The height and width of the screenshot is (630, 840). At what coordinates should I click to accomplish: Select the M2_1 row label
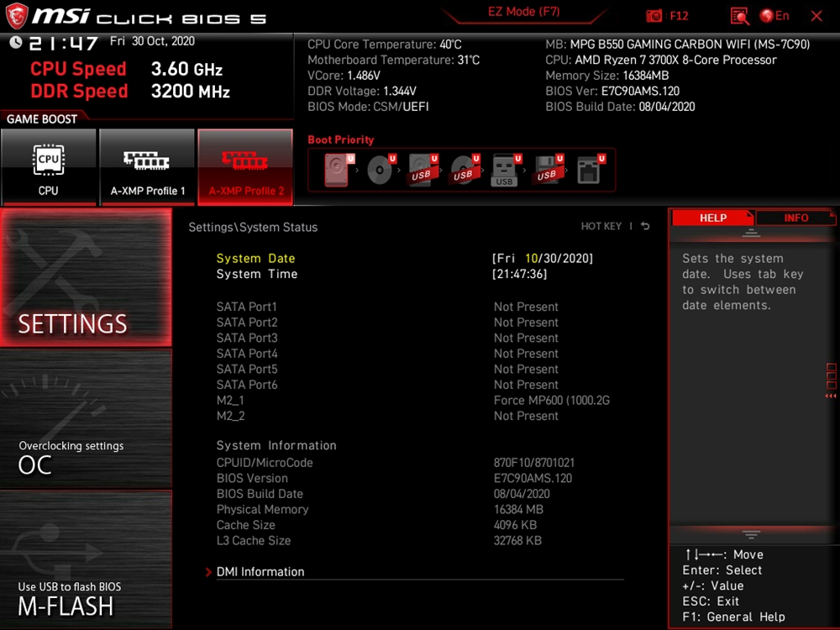coord(230,400)
